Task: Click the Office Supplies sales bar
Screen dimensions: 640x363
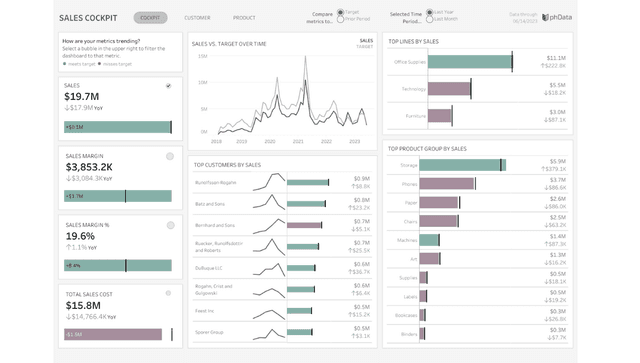Action: (x=470, y=62)
